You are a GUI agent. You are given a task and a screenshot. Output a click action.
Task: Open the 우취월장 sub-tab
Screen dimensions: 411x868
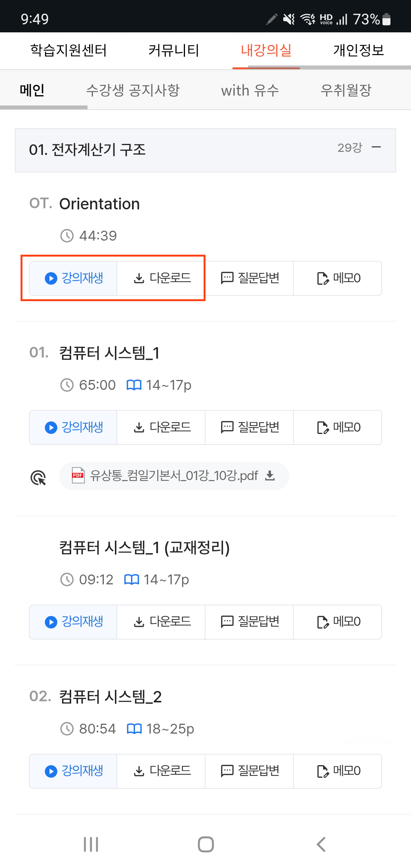[346, 90]
